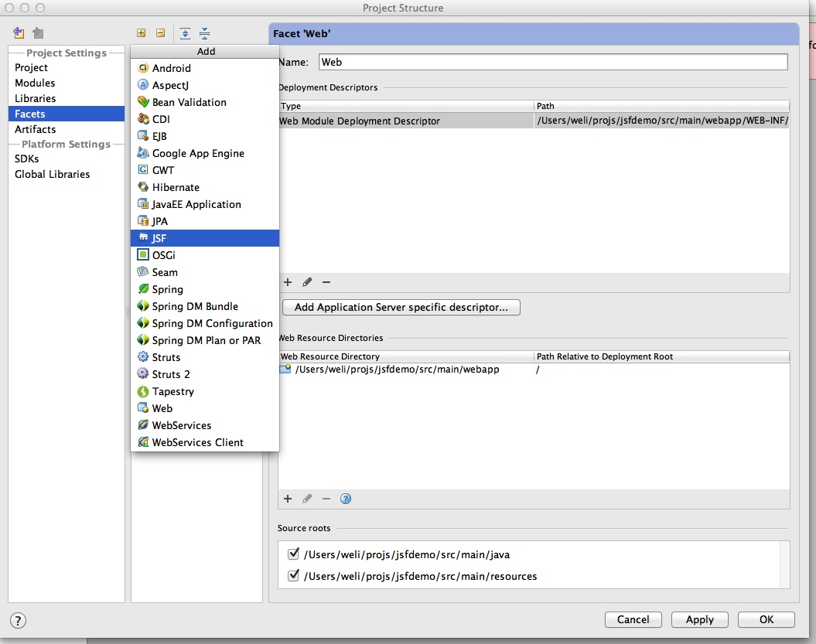The height and width of the screenshot is (644, 816).
Task: Click the collapse all nodes icon
Action: 203,33
